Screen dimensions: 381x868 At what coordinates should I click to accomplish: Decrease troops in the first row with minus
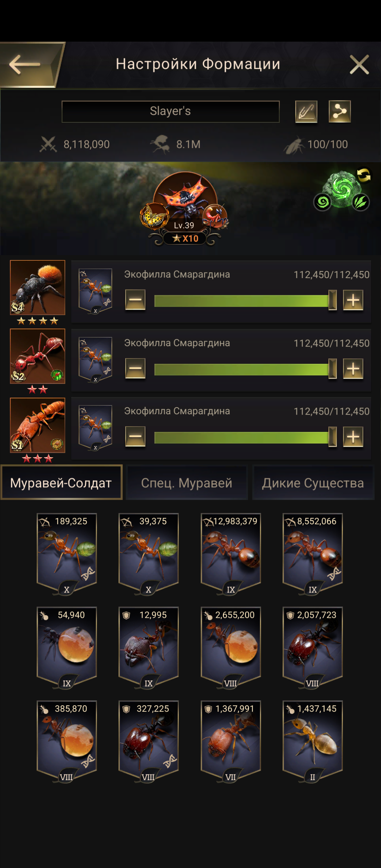click(135, 300)
